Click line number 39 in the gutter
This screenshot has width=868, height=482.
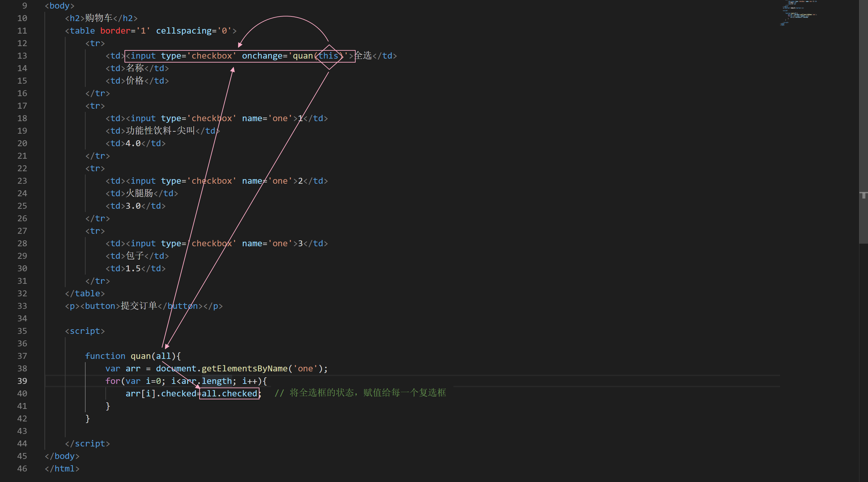22,381
